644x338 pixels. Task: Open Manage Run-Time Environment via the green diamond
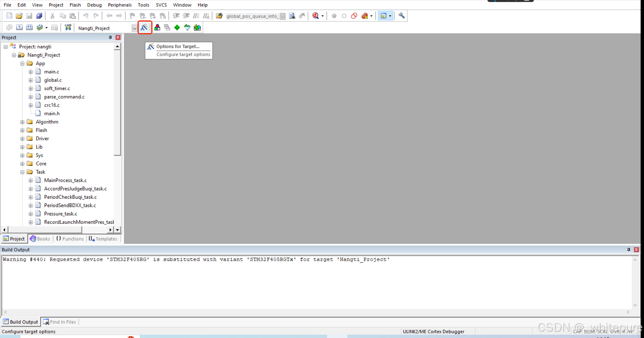tap(177, 27)
